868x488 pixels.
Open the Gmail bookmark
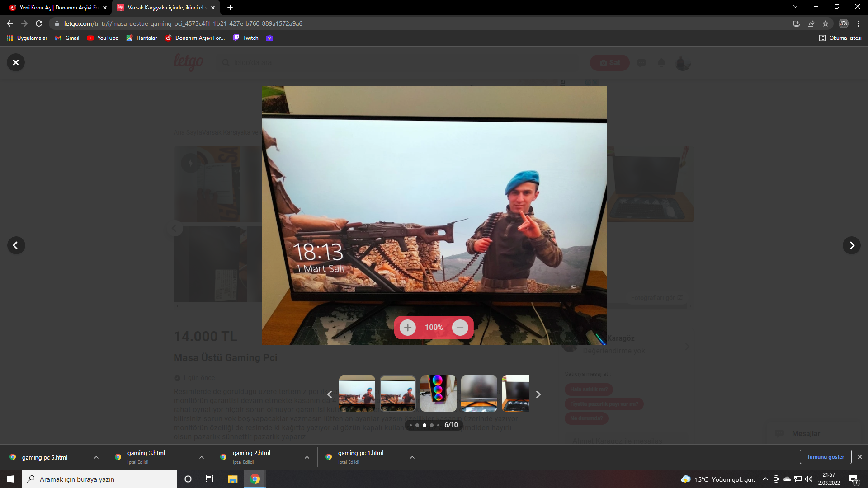click(67, 38)
